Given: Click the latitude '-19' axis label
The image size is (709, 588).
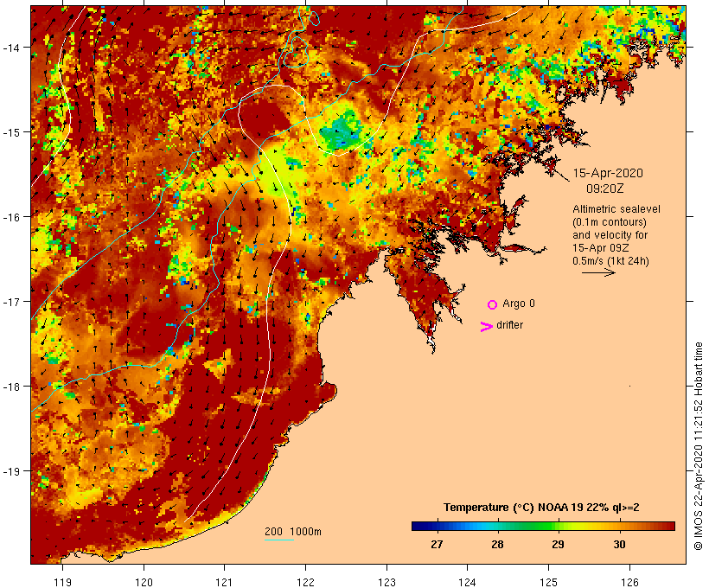Looking at the screenshot, I should (x=10, y=471).
